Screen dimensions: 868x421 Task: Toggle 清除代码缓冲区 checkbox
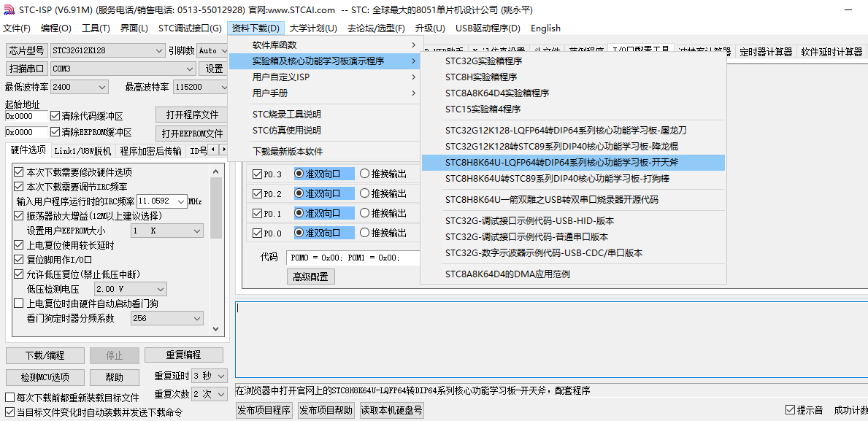(55, 116)
